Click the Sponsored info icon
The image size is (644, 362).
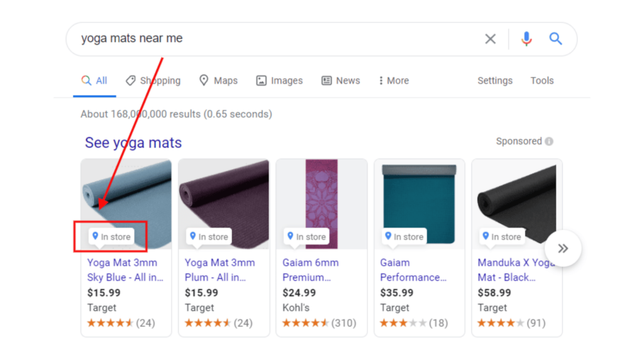pos(548,141)
